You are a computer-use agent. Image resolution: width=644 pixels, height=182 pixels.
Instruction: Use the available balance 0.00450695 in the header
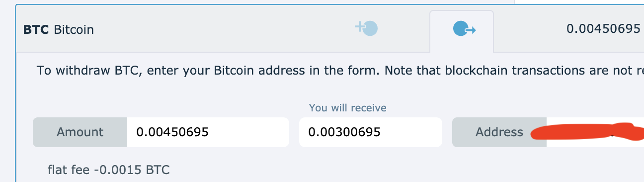point(603,29)
